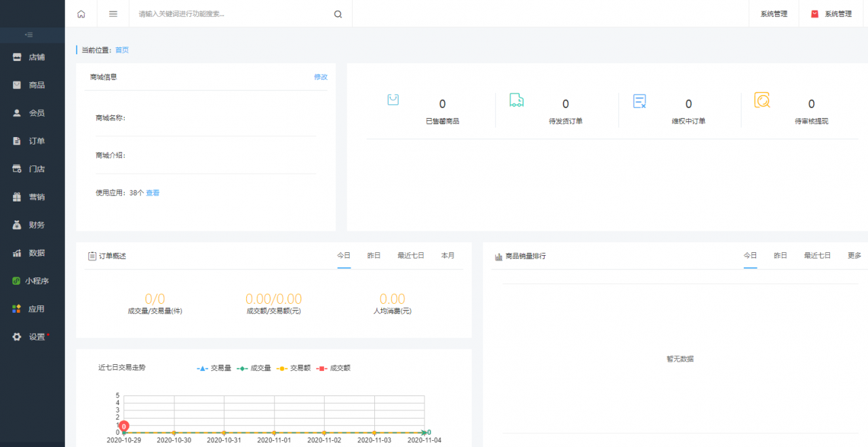Screen dimensions: 868x447
Task: Click the 门店 sidebar icon
Action: (x=17, y=169)
